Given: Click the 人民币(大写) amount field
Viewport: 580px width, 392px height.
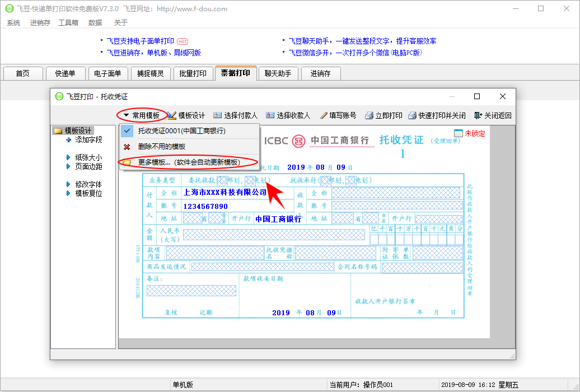Looking at the screenshot, I should (x=274, y=235).
